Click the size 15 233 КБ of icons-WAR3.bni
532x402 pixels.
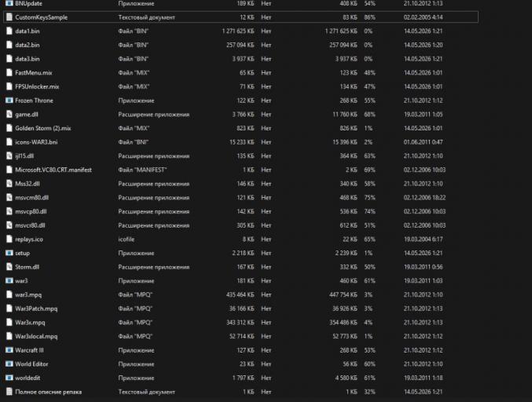click(241, 142)
